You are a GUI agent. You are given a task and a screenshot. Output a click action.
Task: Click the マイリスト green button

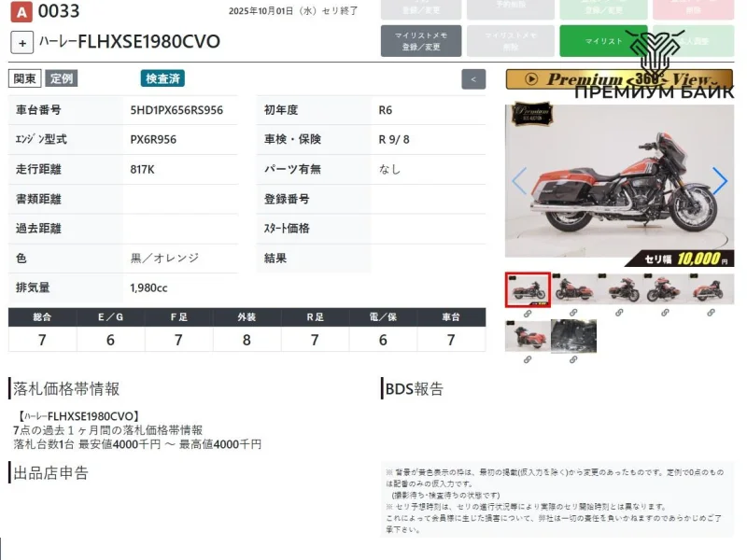tap(602, 41)
